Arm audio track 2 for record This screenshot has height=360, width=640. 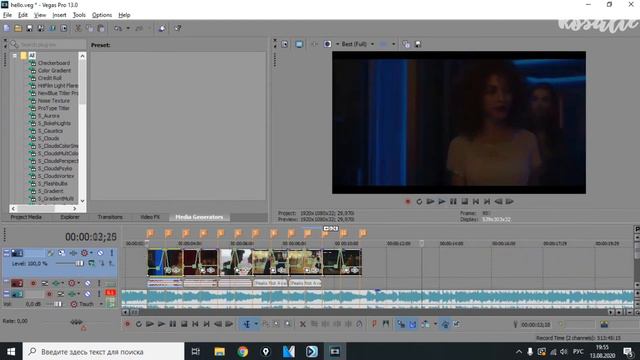tap(33, 283)
